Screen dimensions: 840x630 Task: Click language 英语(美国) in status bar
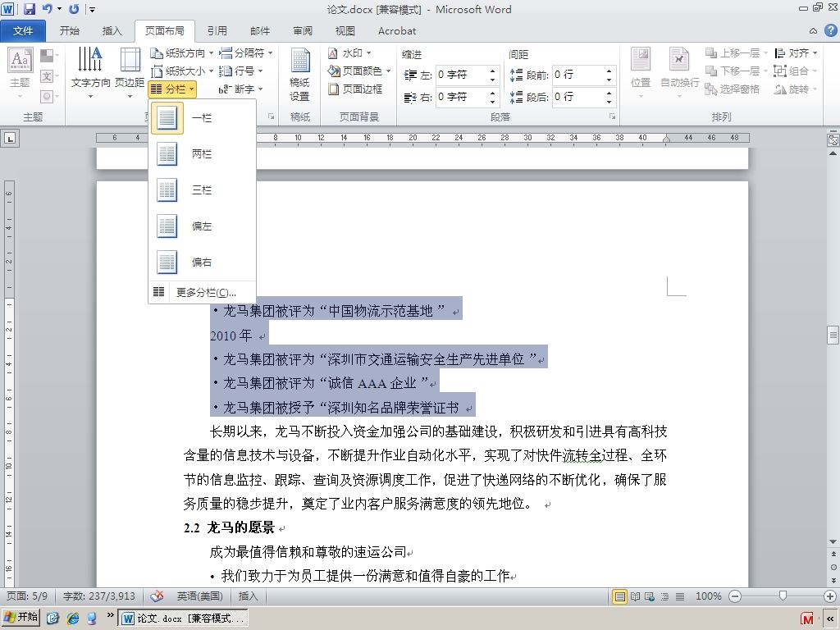click(200, 596)
